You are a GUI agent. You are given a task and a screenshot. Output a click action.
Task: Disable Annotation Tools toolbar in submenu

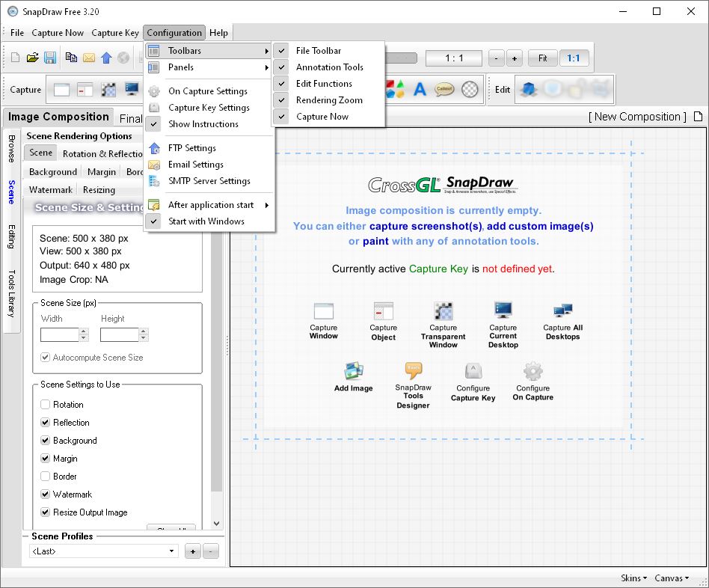tap(329, 67)
